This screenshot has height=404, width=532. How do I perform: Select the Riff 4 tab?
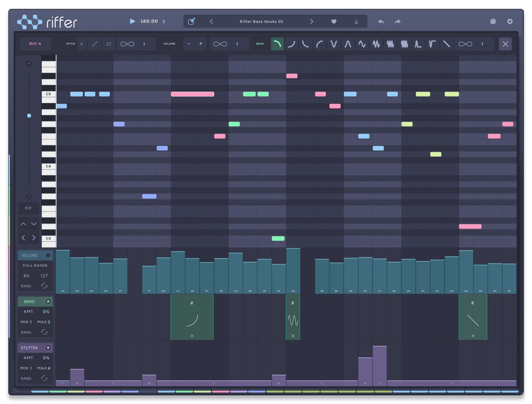coord(35,44)
